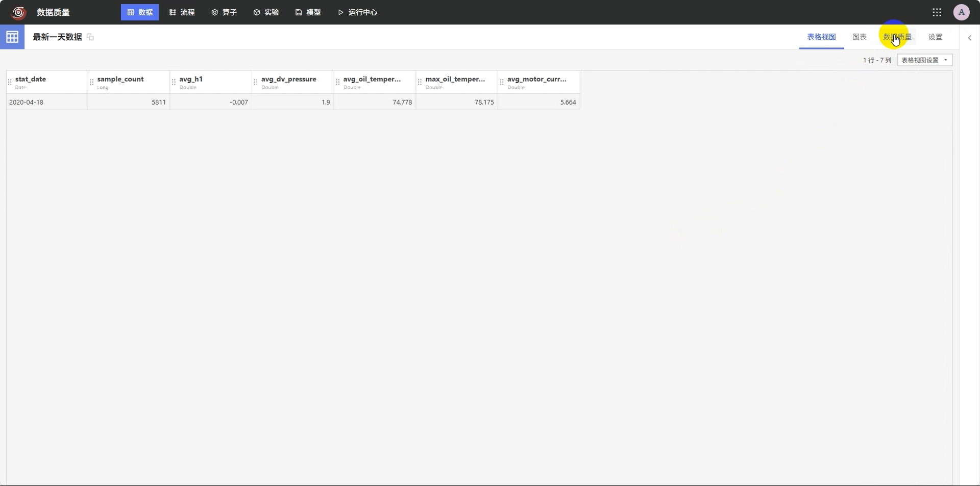Click copy icon next to 最新一天数据
Image resolution: width=980 pixels, height=486 pixels.
coord(90,37)
